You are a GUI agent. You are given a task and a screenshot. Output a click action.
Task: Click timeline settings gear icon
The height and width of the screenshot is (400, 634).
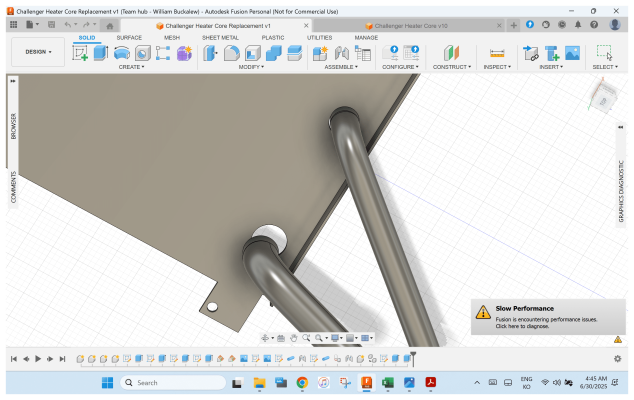617,358
